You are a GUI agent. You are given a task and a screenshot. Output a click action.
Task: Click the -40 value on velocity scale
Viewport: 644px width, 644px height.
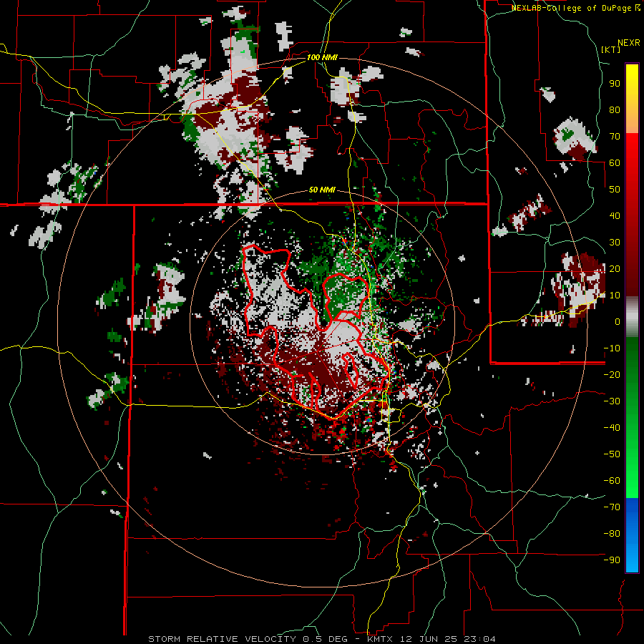[612, 428]
